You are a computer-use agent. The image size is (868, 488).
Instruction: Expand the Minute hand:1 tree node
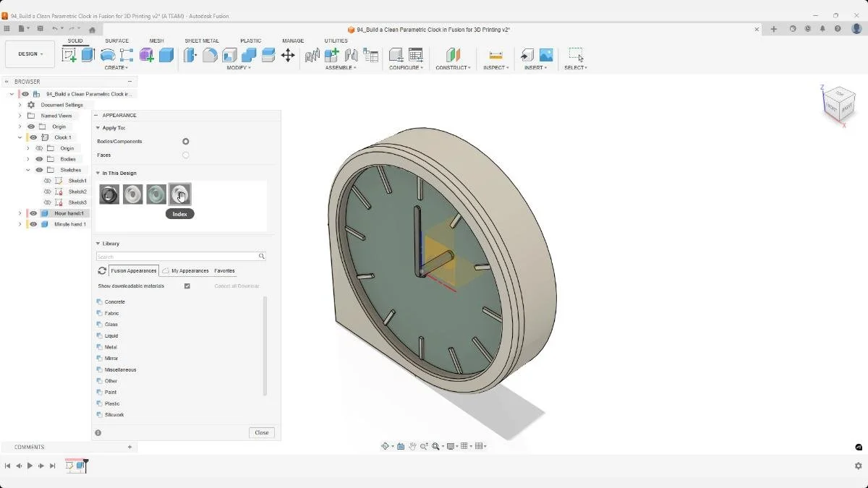coord(20,224)
